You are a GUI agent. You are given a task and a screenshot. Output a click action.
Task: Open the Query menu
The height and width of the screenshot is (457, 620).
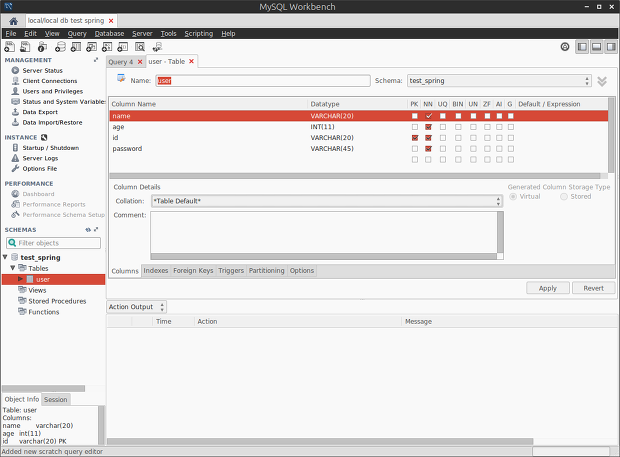pyautogui.click(x=77, y=34)
